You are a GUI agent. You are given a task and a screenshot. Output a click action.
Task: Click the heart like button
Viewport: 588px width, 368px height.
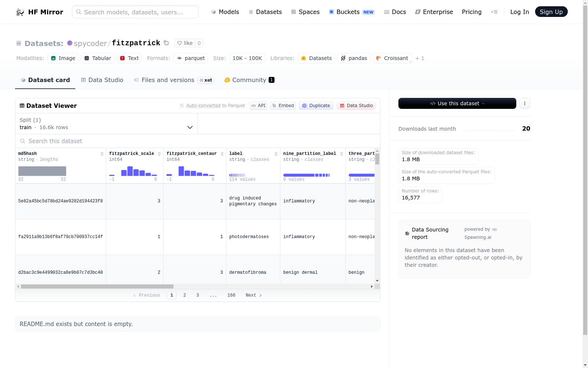click(x=185, y=43)
